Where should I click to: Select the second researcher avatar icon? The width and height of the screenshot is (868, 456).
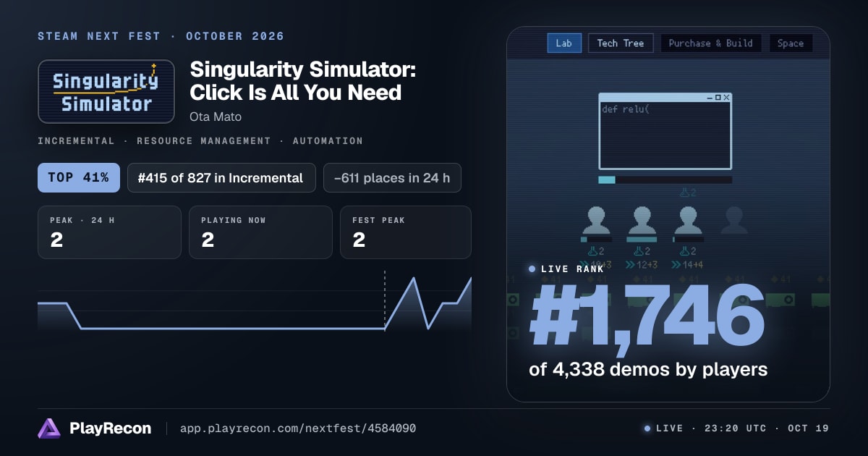(x=642, y=220)
